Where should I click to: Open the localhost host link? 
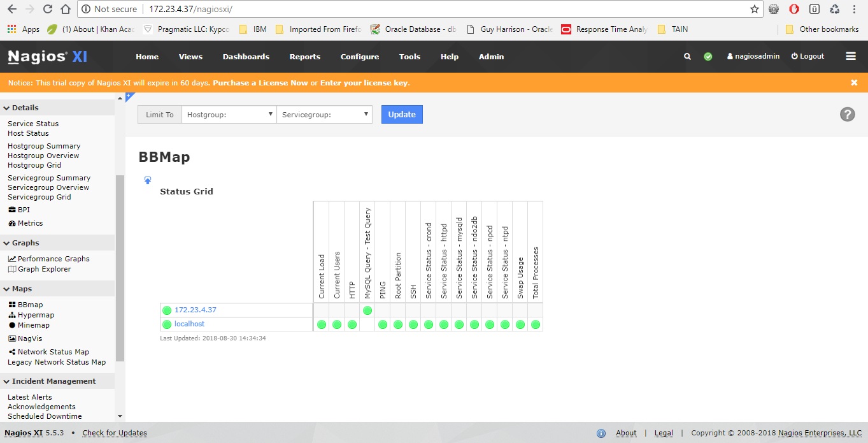[x=189, y=324]
